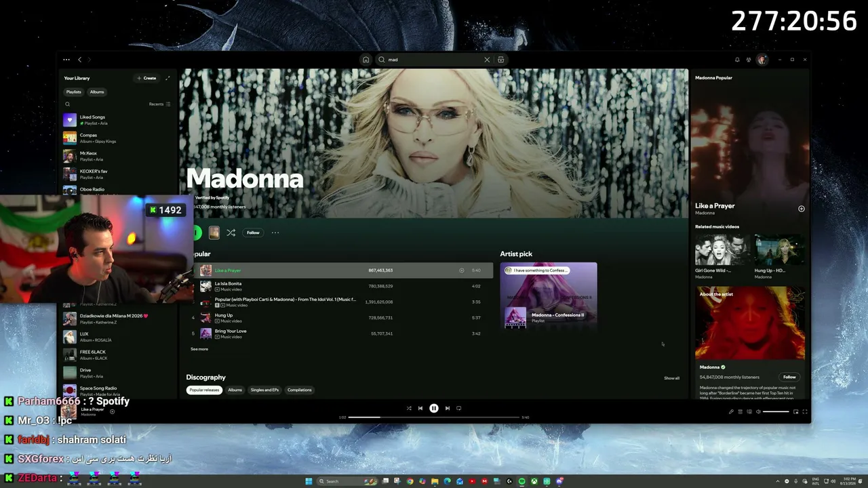Clear the search field text
The image size is (868, 488).
487,60
